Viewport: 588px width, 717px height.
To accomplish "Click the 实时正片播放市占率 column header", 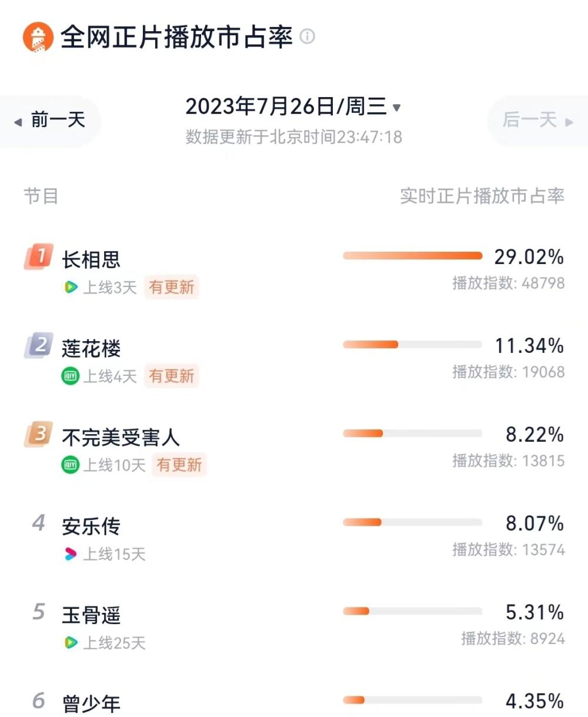I will (482, 196).
